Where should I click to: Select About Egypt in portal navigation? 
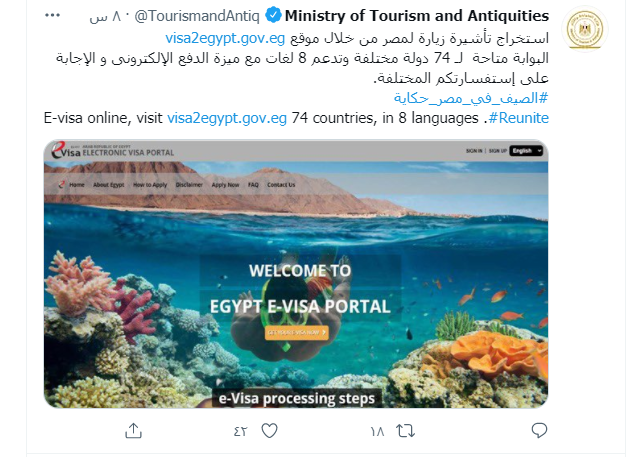click(x=108, y=185)
